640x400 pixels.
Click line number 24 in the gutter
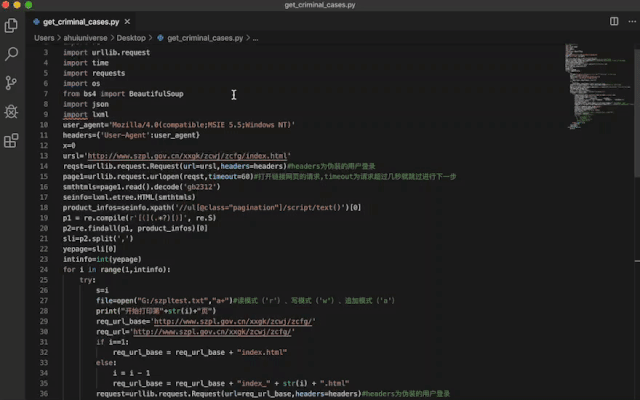click(45, 269)
